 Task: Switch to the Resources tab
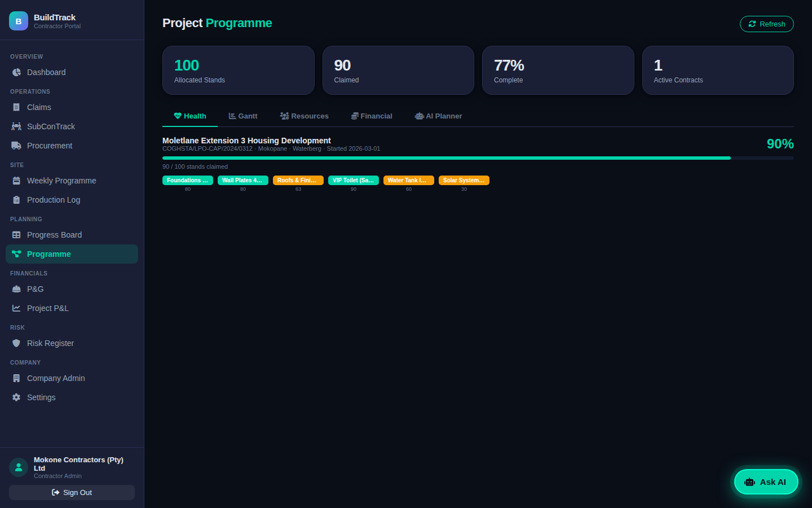point(304,116)
